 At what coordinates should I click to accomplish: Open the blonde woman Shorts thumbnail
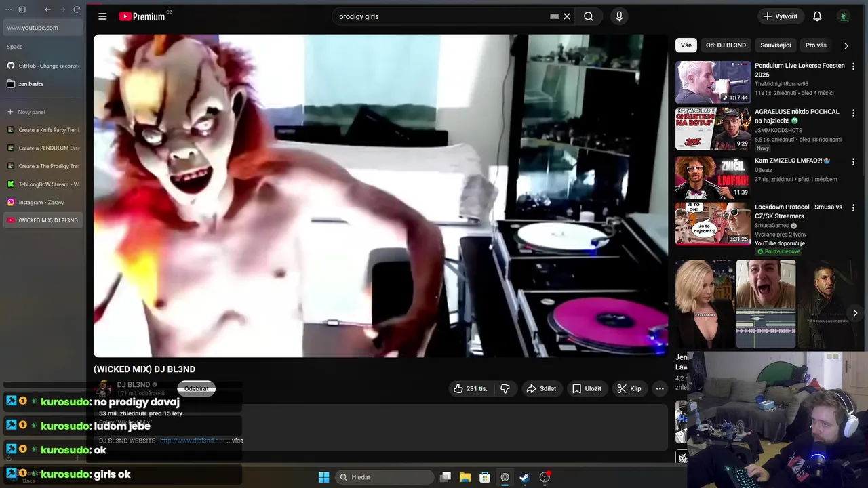[704, 304]
